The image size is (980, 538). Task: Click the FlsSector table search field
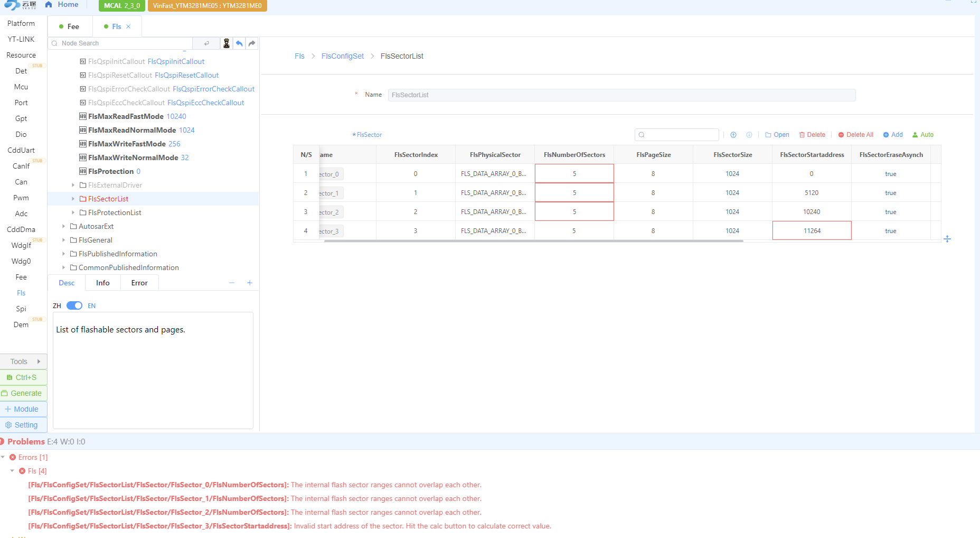coord(677,135)
